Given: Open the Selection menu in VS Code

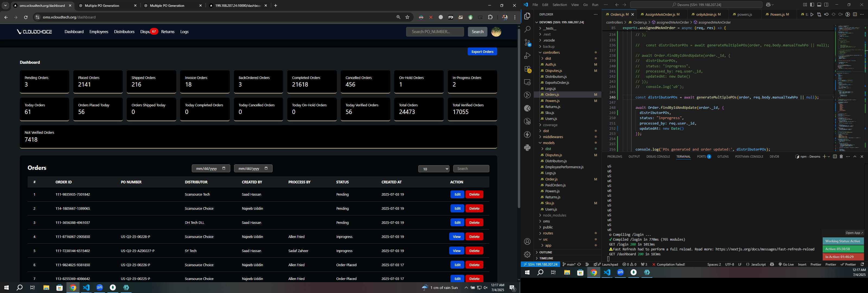Looking at the screenshot, I should [560, 5].
